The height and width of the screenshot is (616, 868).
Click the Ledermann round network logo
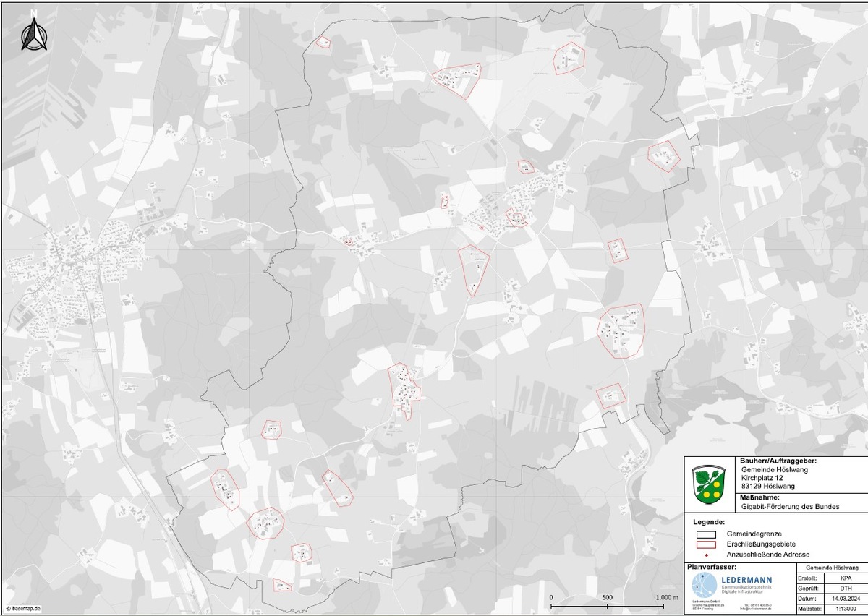pyautogui.click(x=705, y=585)
